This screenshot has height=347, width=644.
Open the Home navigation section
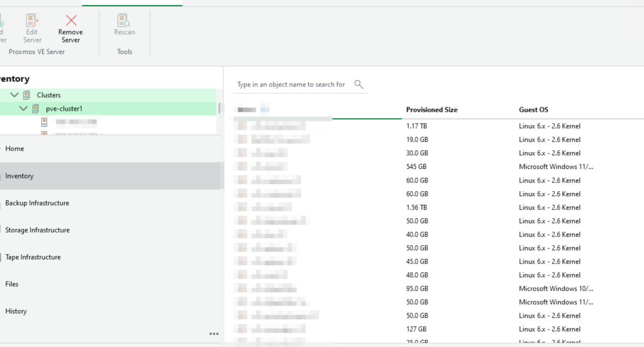(x=14, y=149)
